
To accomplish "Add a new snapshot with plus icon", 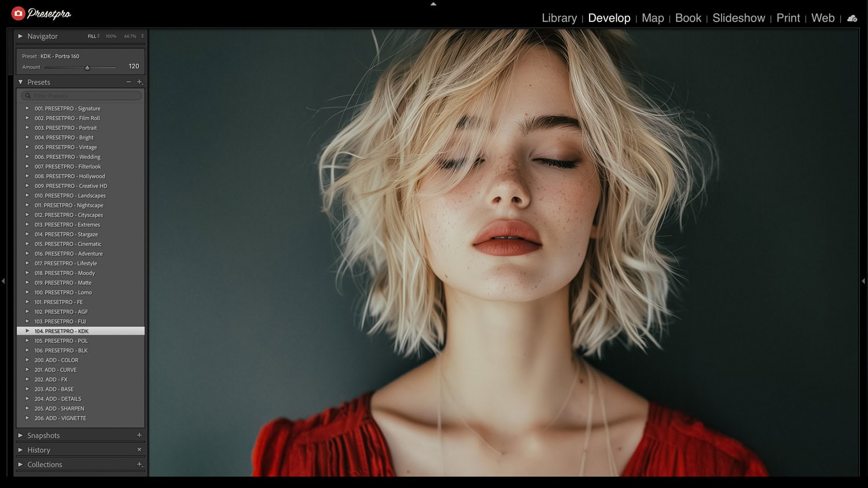I will point(139,435).
